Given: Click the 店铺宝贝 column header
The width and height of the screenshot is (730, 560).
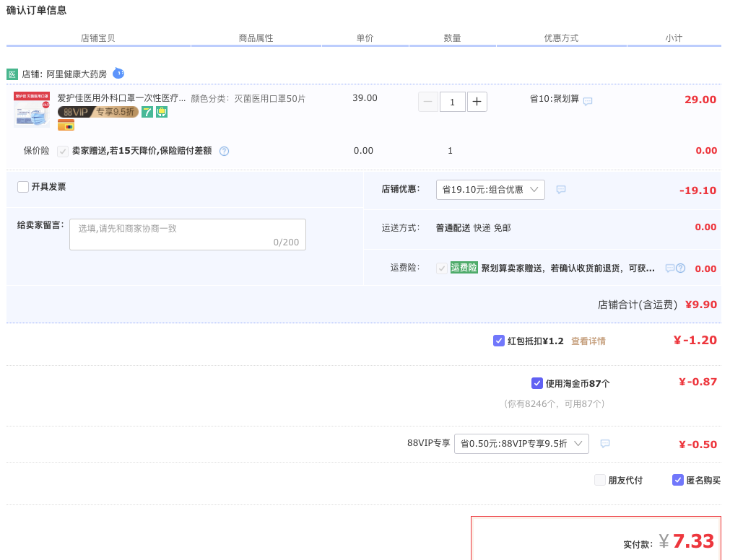Looking at the screenshot, I should [x=97, y=38].
